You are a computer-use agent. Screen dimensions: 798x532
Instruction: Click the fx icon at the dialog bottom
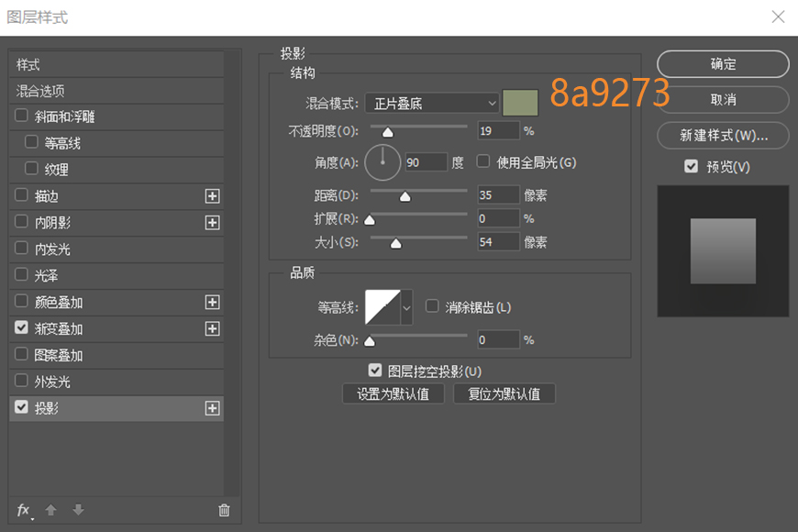[x=22, y=510]
